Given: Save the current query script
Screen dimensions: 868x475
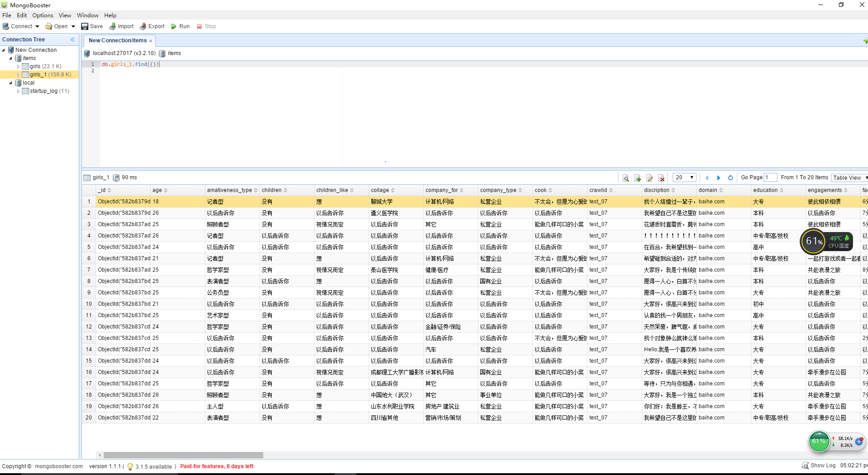Looking at the screenshot, I should [x=92, y=26].
